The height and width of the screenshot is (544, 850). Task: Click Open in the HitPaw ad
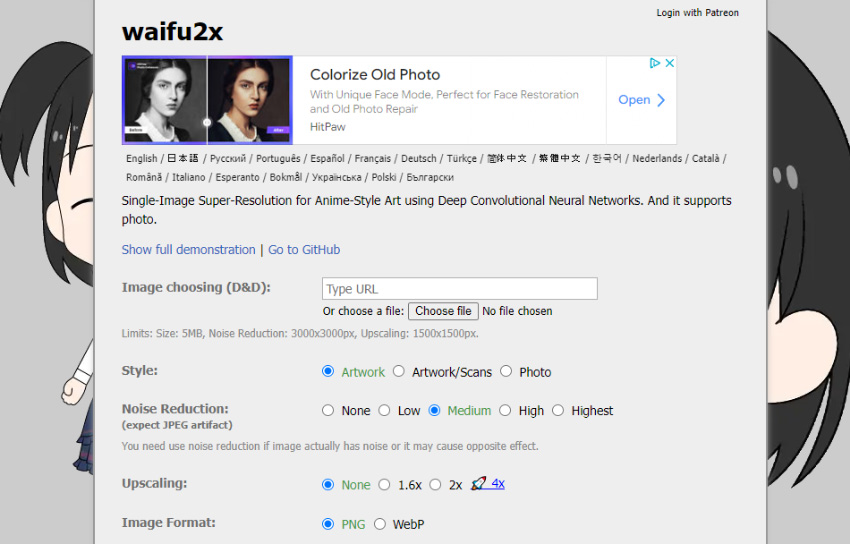click(634, 100)
